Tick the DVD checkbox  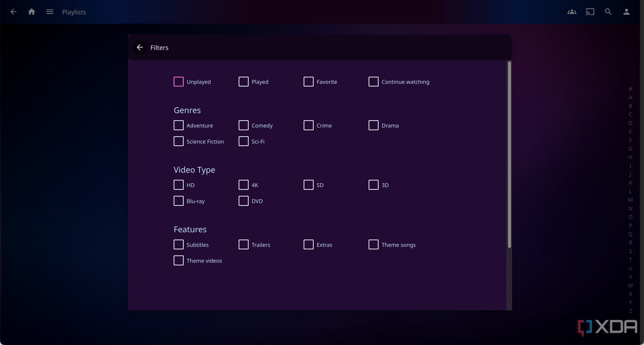coord(244,201)
